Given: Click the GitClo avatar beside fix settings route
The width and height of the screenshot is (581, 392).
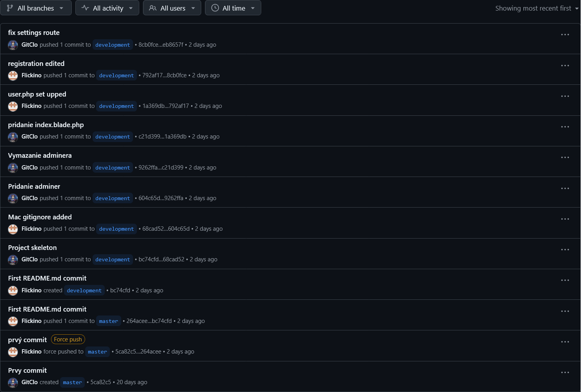Looking at the screenshot, I should point(13,45).
